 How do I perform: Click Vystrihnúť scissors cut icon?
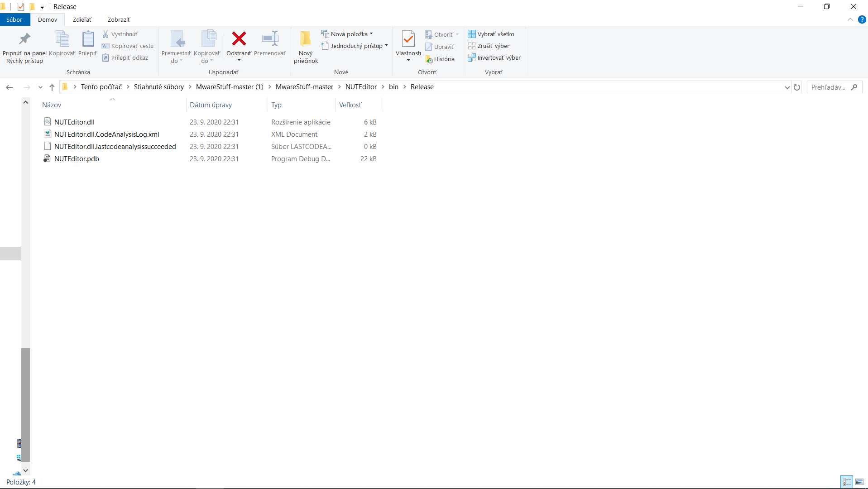pos(106,34)
